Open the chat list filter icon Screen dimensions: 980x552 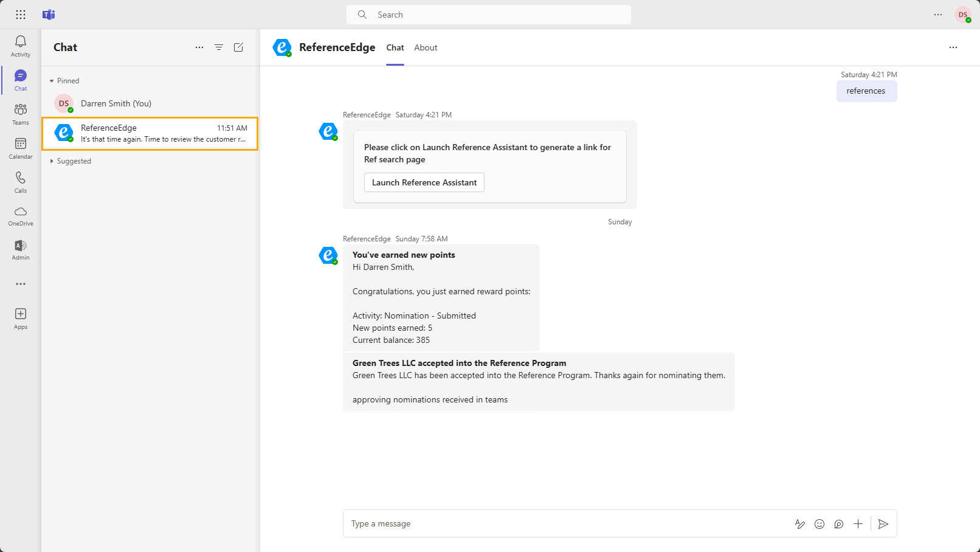point(219,47)
